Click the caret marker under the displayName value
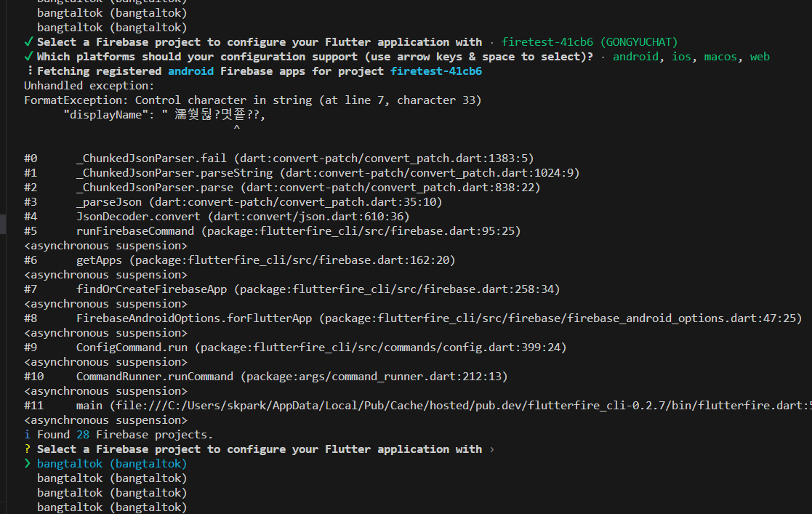Image resolution: width=812 pixels, height=514 pixels. tap(237, 127)
